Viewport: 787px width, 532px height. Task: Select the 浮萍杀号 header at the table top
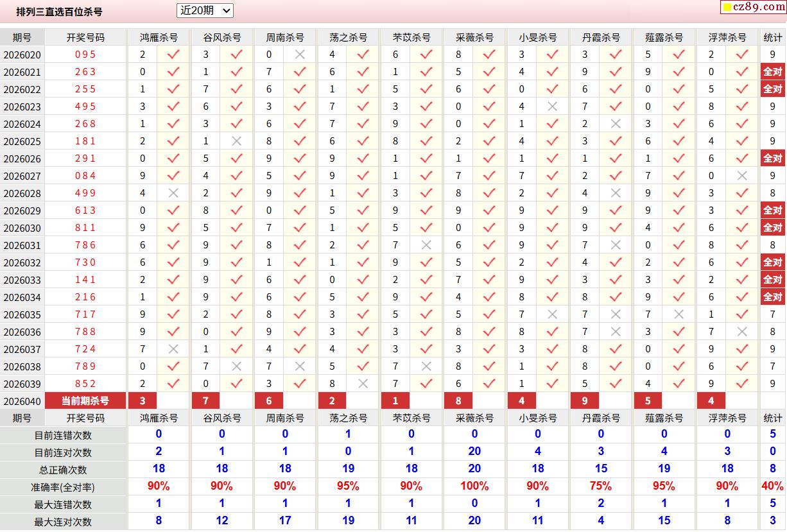pyautogui.click(x=727, y=37)
